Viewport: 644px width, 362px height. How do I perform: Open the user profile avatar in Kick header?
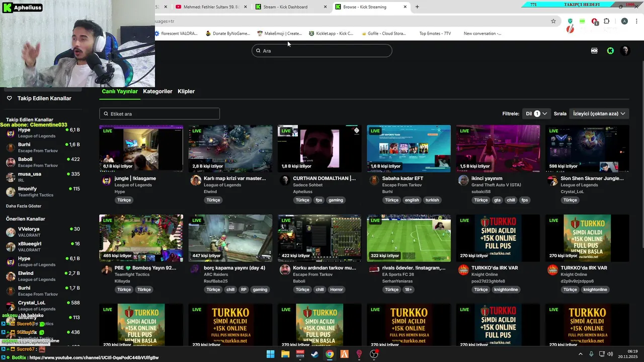point(625,51)
